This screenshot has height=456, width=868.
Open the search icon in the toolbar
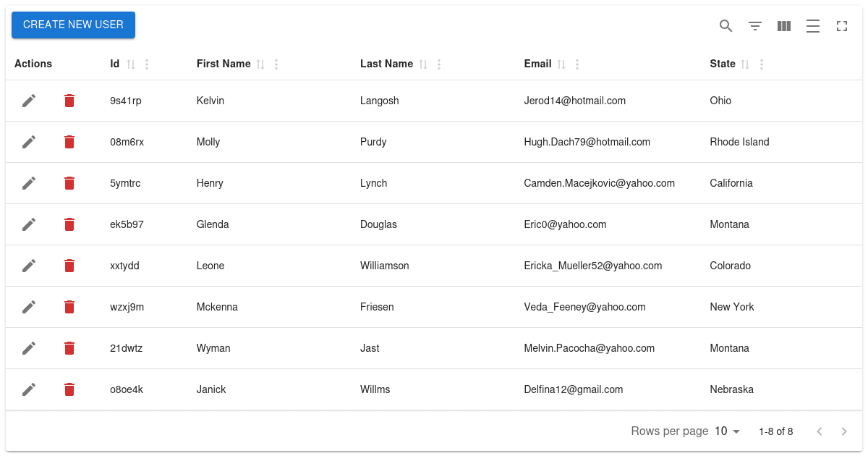726,25
